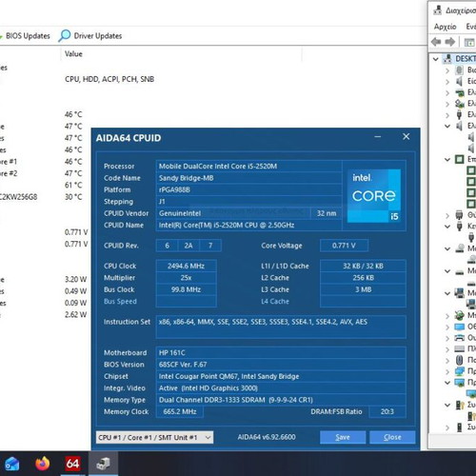
Task: Select the security devices key icon
Action: (x=460, y=405)
